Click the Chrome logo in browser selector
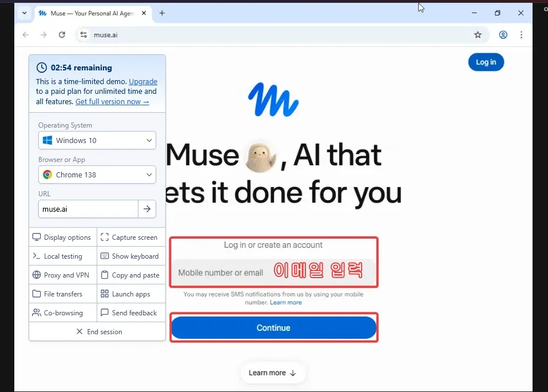Screen dimensions: 548x392 click(47, 175)
